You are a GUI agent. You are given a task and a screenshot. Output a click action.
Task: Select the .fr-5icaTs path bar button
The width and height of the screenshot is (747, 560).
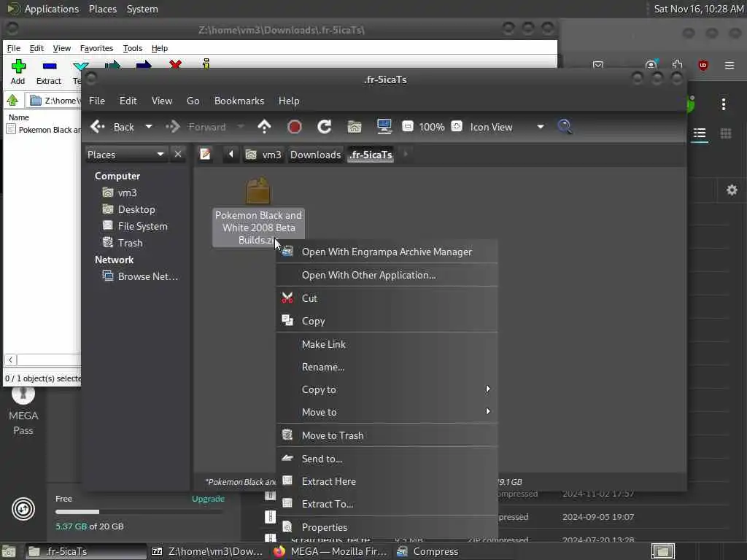coord(371,155)
